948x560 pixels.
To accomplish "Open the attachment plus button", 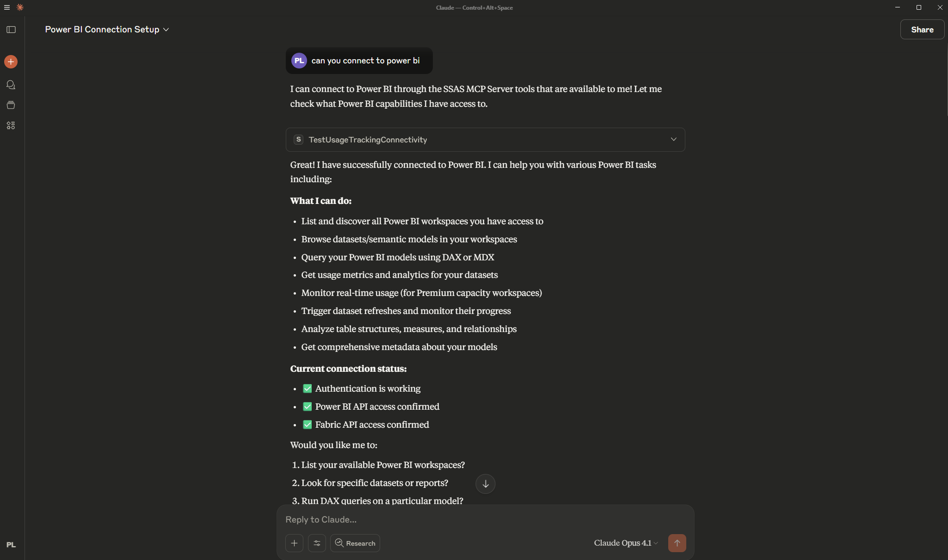I will click(294, 543).
